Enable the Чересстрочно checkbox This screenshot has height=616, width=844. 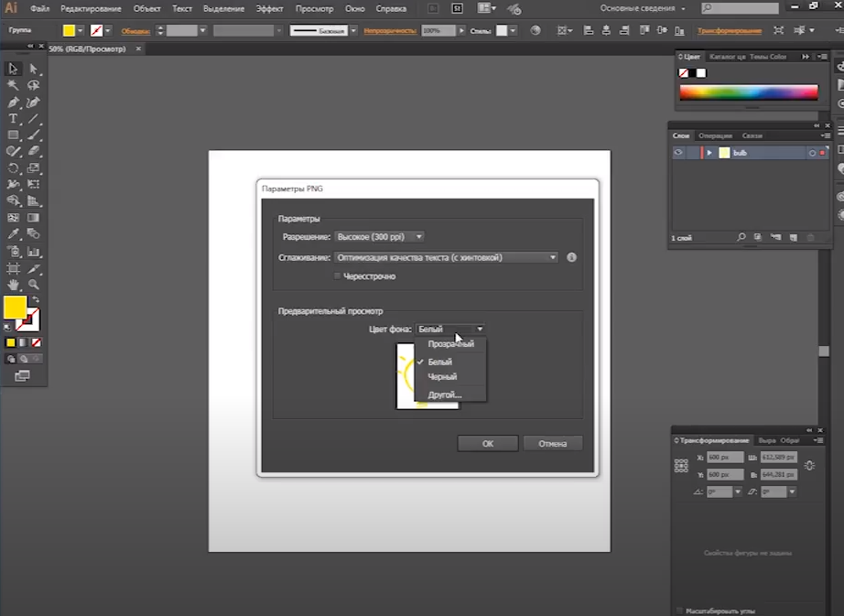coord(337,276)
